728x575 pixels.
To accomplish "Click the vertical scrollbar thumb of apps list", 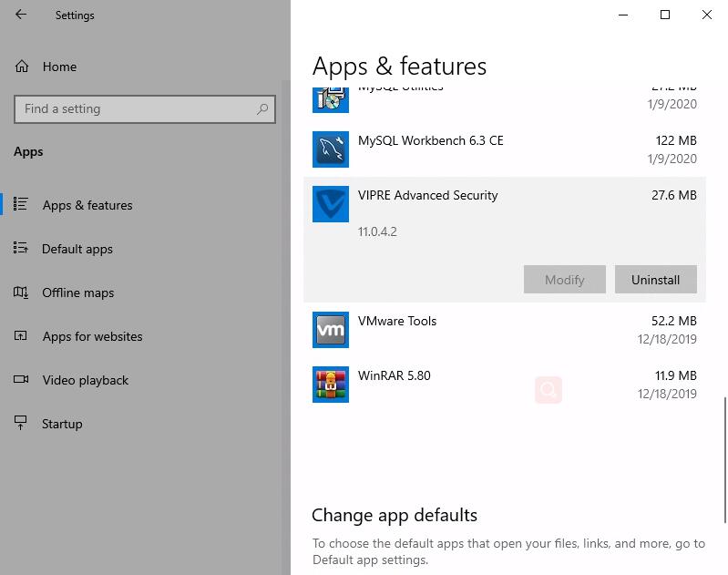I will pos(724,460).
